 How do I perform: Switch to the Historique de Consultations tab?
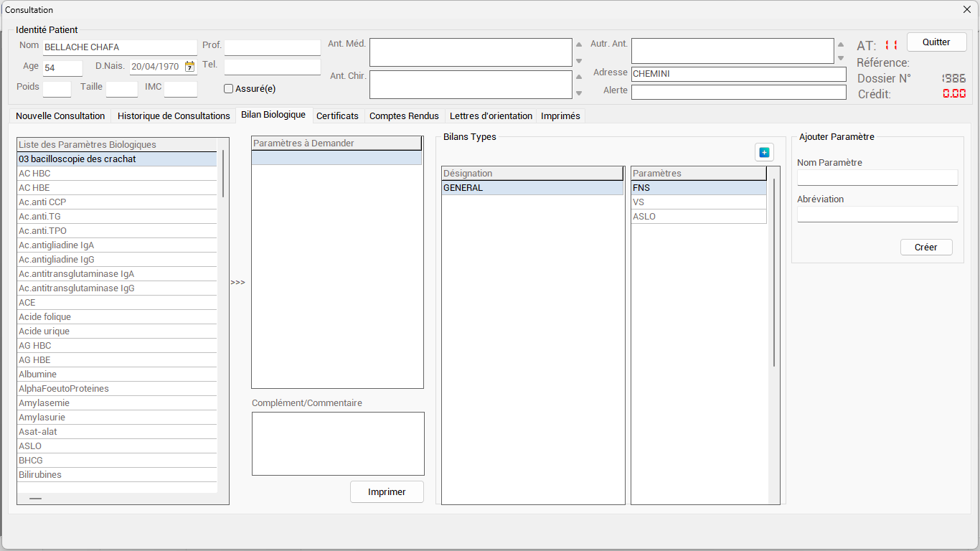click(x=174, y=116)
